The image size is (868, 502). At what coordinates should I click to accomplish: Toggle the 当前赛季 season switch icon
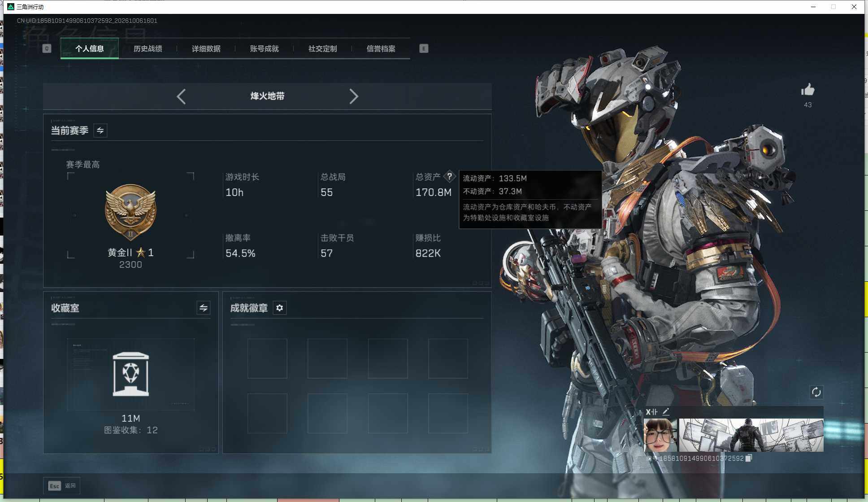tap(100, 131)
